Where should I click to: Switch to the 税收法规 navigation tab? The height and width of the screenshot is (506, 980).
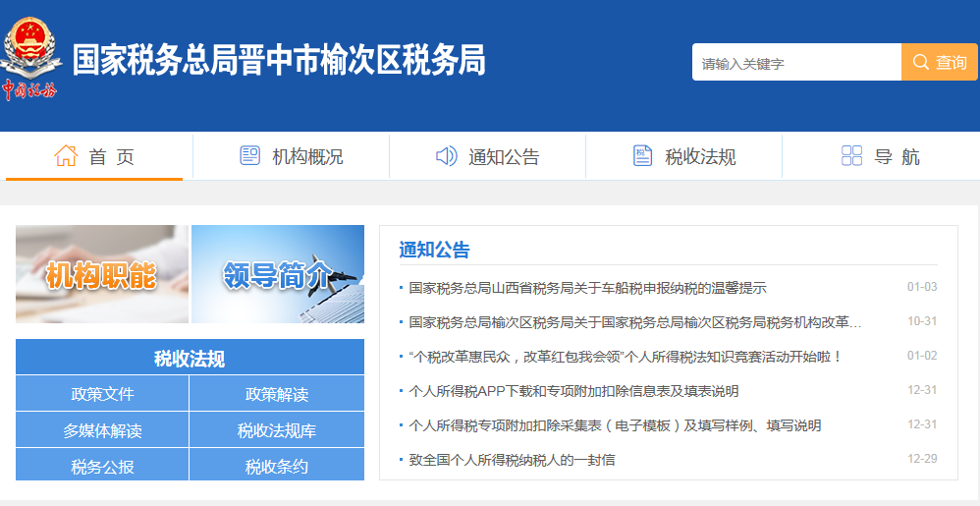click(x=700, y=157)
